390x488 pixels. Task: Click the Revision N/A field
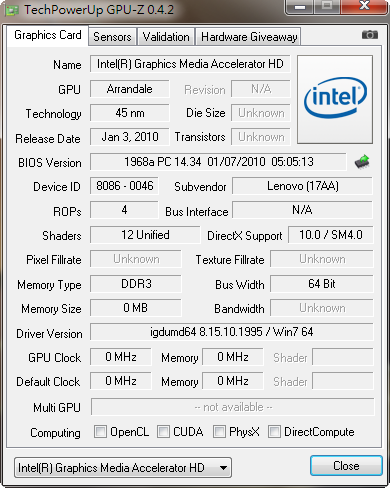pyautogui.click(x=261, y=89)
